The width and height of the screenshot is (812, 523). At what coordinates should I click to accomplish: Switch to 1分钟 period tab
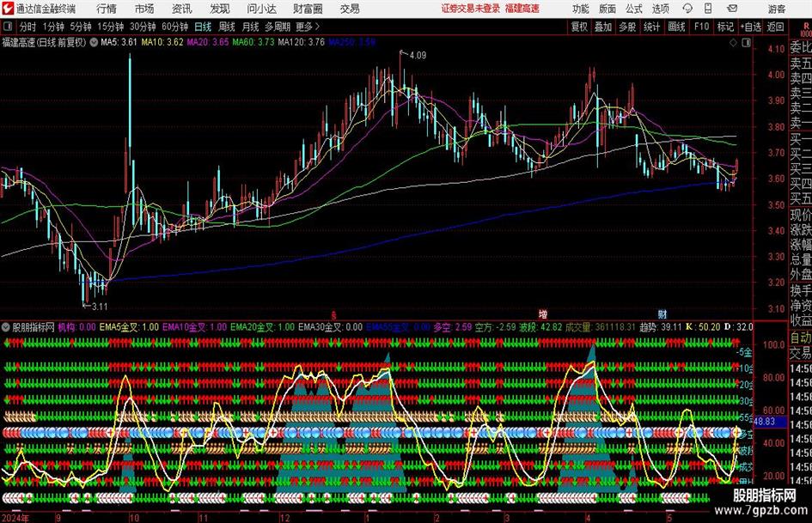click(x=52, y=27)
